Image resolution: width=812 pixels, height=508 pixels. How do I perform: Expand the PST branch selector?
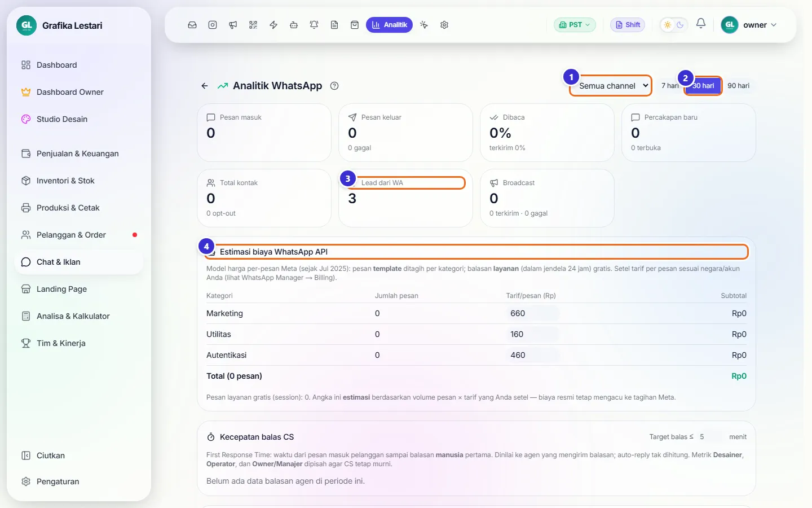pos(575,25)
